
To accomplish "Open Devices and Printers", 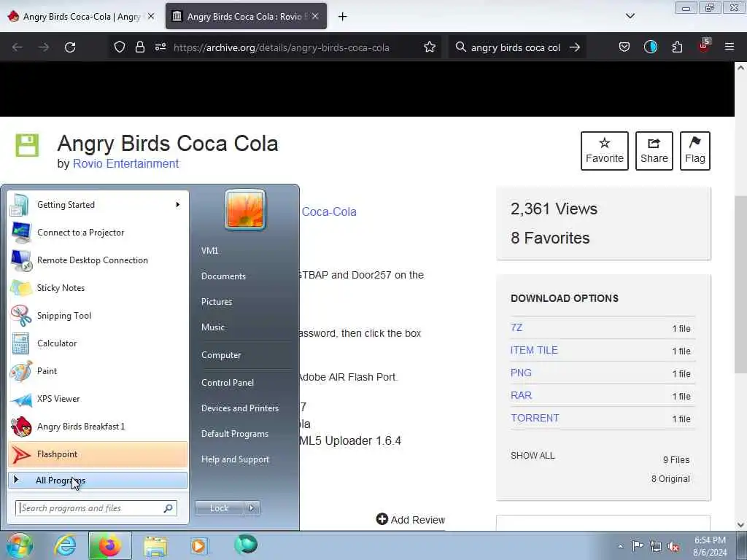I will click(239, 408).
